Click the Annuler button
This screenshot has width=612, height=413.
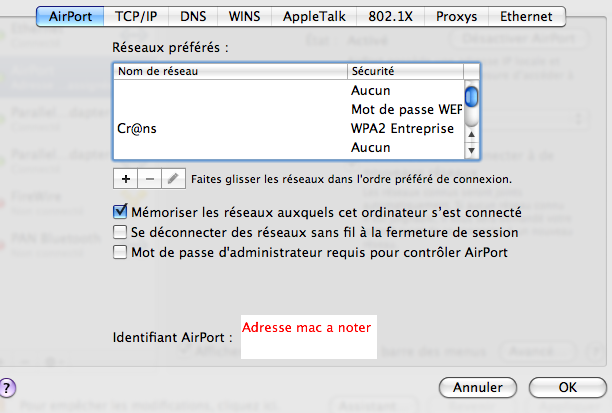tap(477, 386)
